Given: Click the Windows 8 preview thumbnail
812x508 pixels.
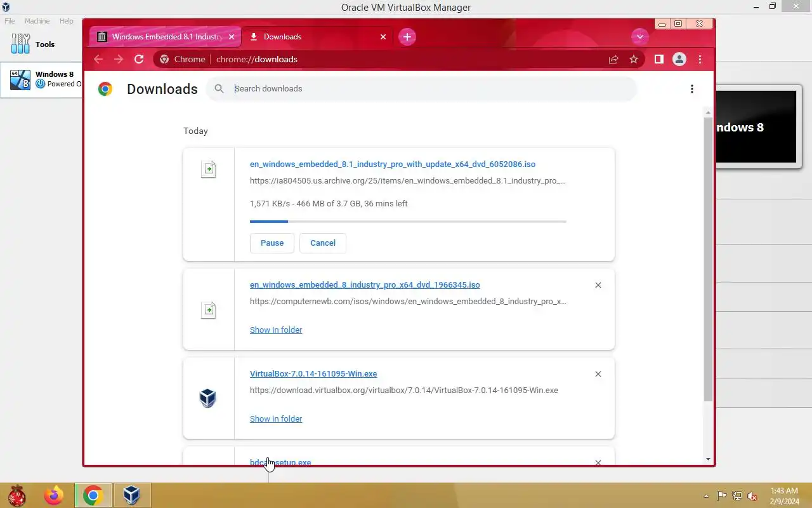Looking at the screenshot, I should 756,127.
